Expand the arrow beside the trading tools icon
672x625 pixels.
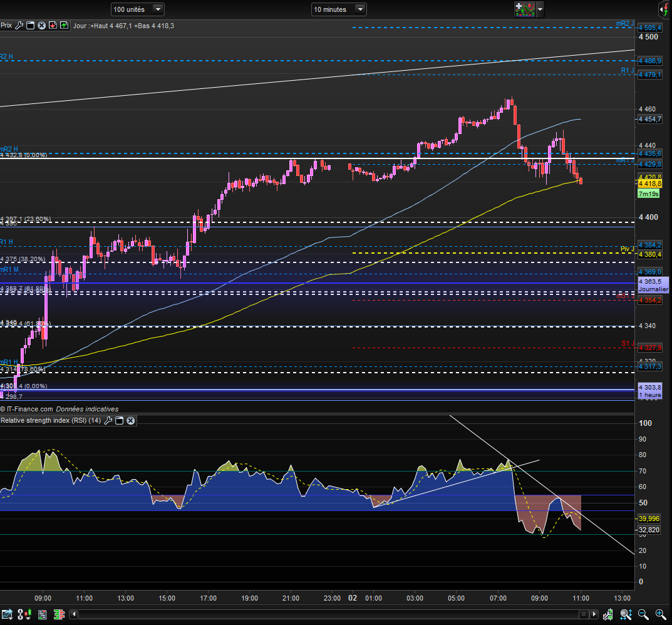click(540, 9)
